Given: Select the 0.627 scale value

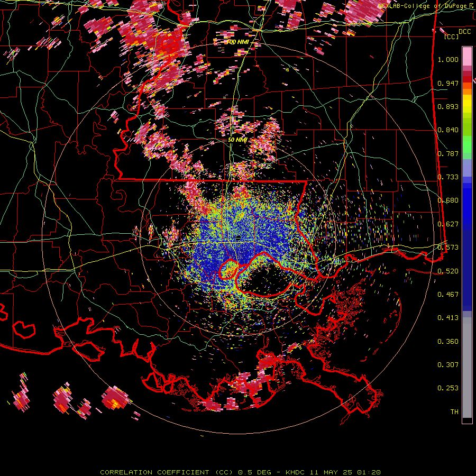Looking at the screenshot, I should click(448, 224).
